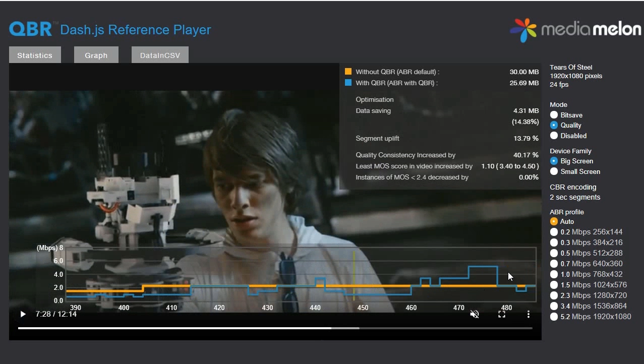
Task: Click the QBR logo
Action: point(31,29)
